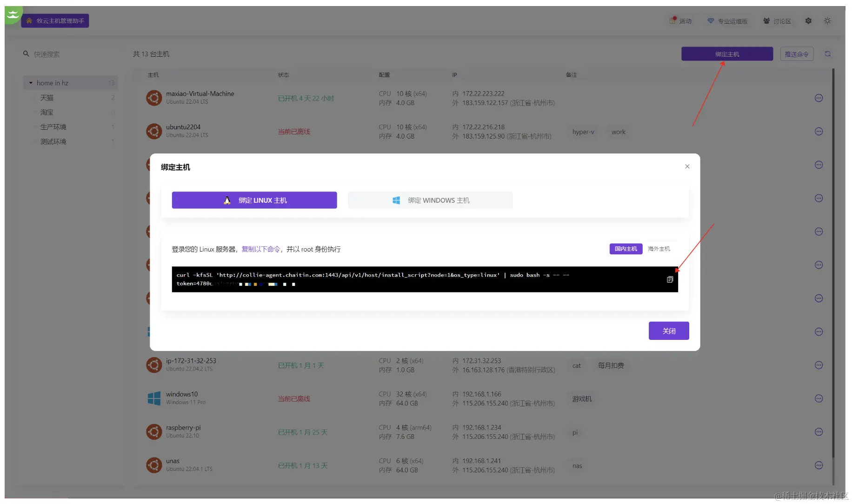Click the hyper-v tag on ubuntu2204
This screenshot has height=504, width=852.
(583, 132)
